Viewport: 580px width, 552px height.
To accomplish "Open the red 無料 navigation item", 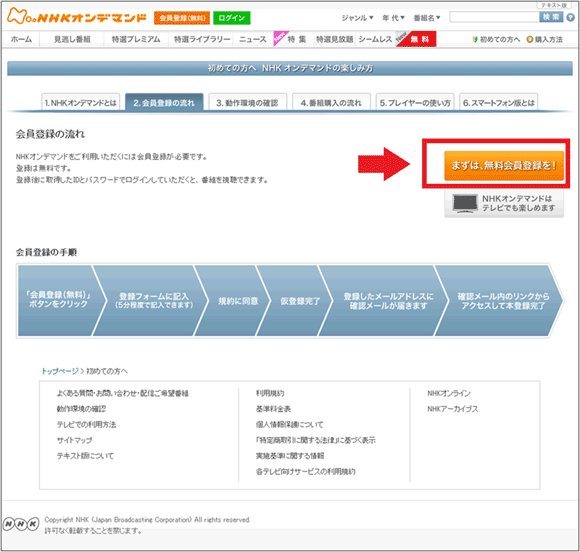I will (417, 39).
